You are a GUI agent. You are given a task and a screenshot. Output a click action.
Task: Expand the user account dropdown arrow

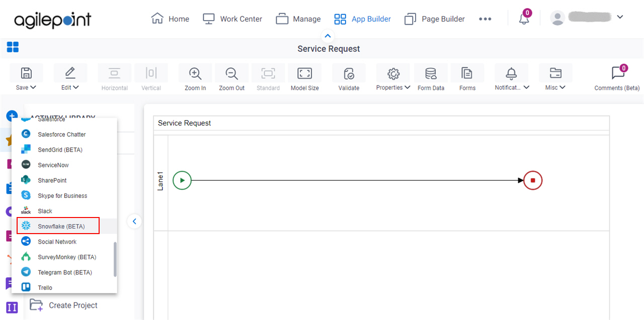[620, 17]
